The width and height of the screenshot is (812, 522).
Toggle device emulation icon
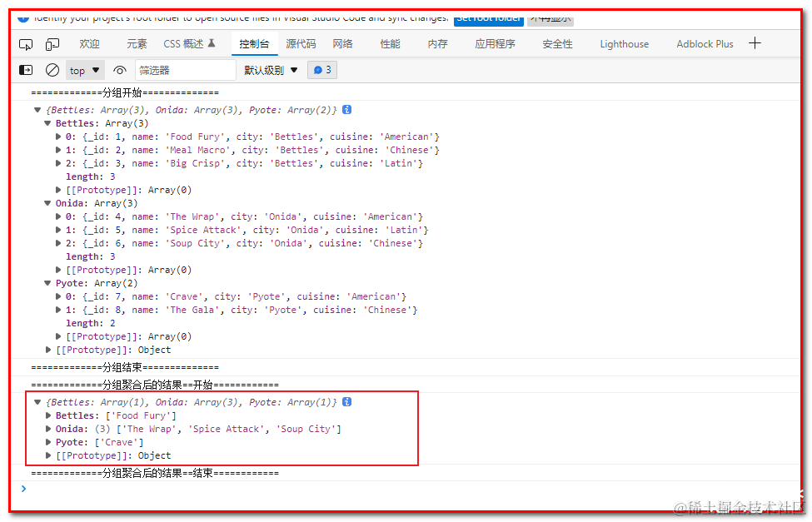[52, 44]
